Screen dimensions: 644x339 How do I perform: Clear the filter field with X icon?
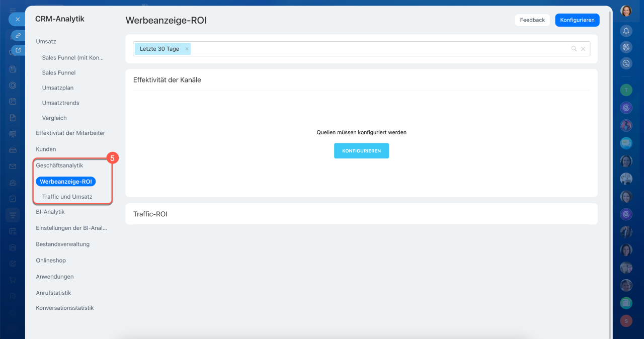pyautogui.click(x=583, y=49)
